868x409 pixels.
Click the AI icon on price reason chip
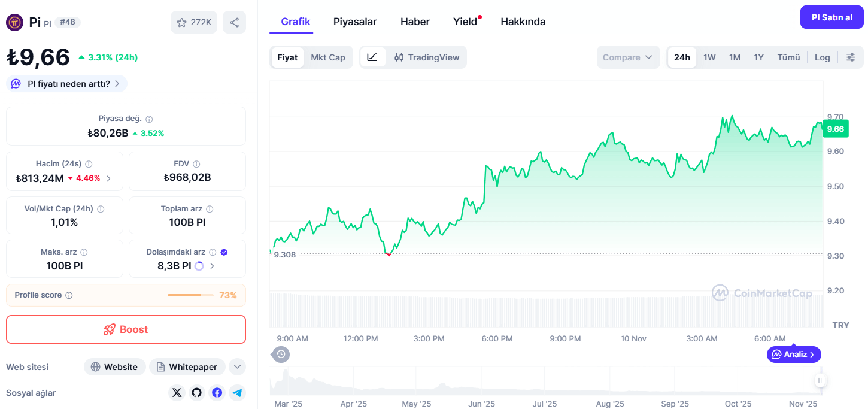[x=16, y=84]
